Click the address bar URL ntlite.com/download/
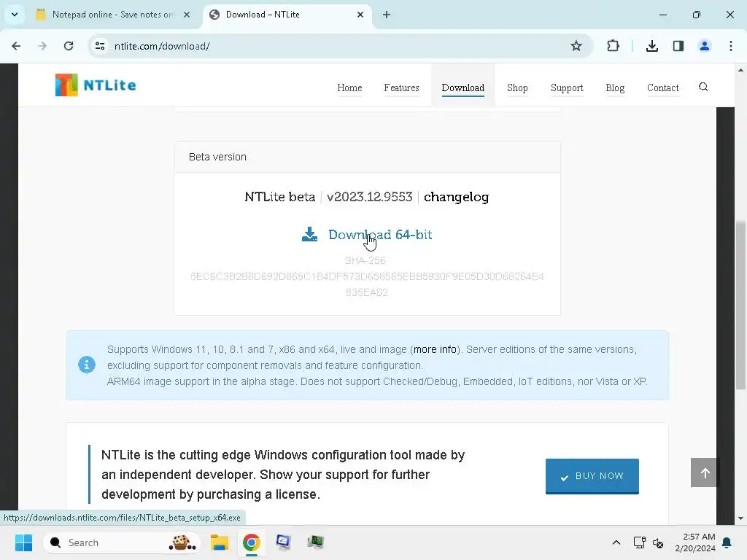The width and height of the screenshot is (747, 560). pos(162,46)
